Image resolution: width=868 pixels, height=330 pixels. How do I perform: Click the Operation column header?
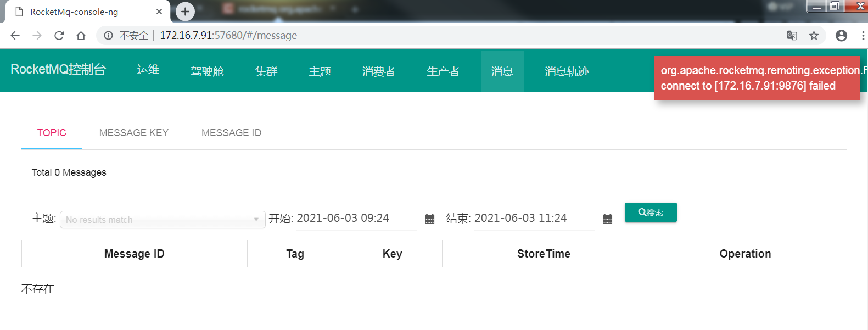pyautogui.click(x=746, y=254)
